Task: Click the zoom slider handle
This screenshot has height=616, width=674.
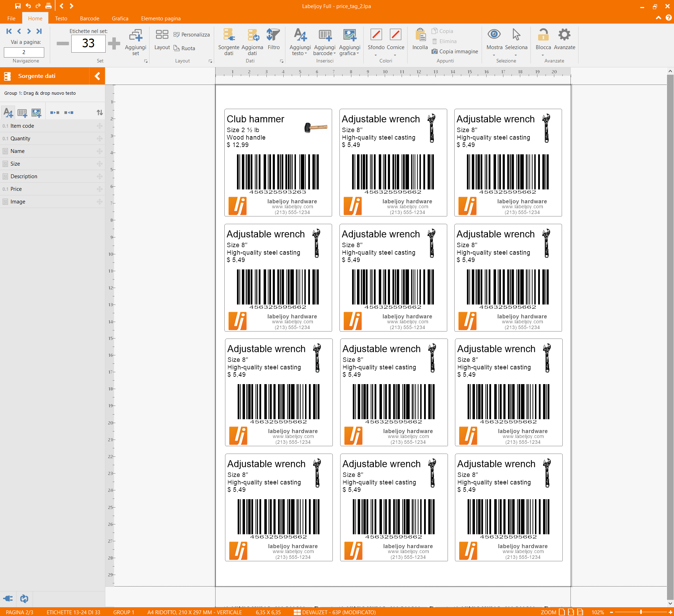Action: pos(641,612)
